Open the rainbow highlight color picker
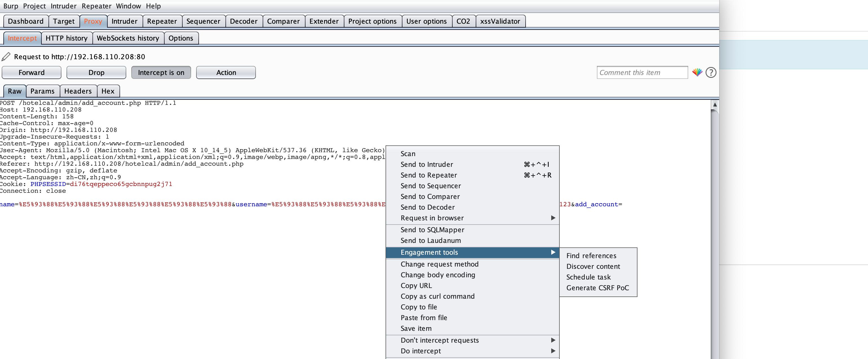The width and height of the screenshot is (868, 359). pos(697,72)
